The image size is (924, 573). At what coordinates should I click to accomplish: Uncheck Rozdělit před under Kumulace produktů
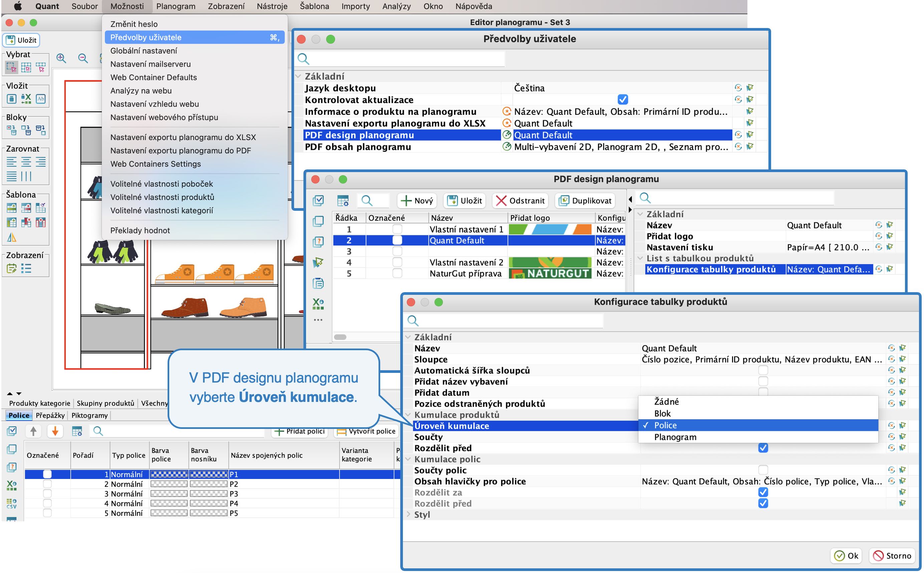pos(763,448)
